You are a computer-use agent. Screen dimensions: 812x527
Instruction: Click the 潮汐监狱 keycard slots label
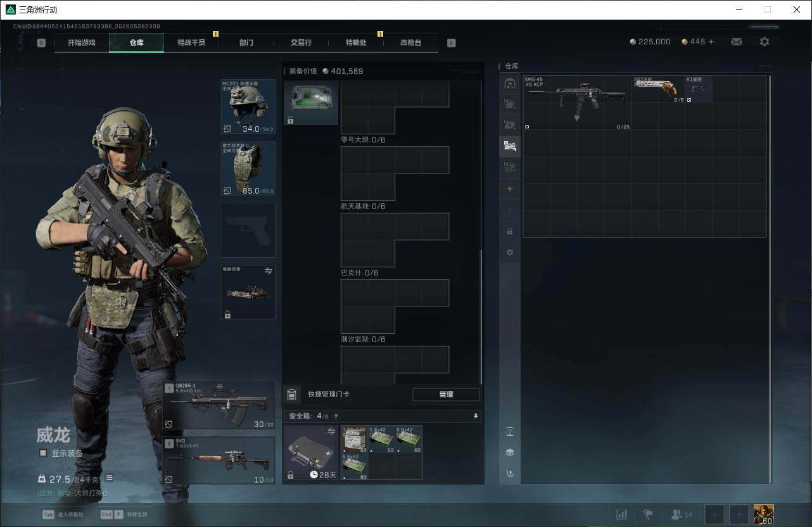(363, 340)
